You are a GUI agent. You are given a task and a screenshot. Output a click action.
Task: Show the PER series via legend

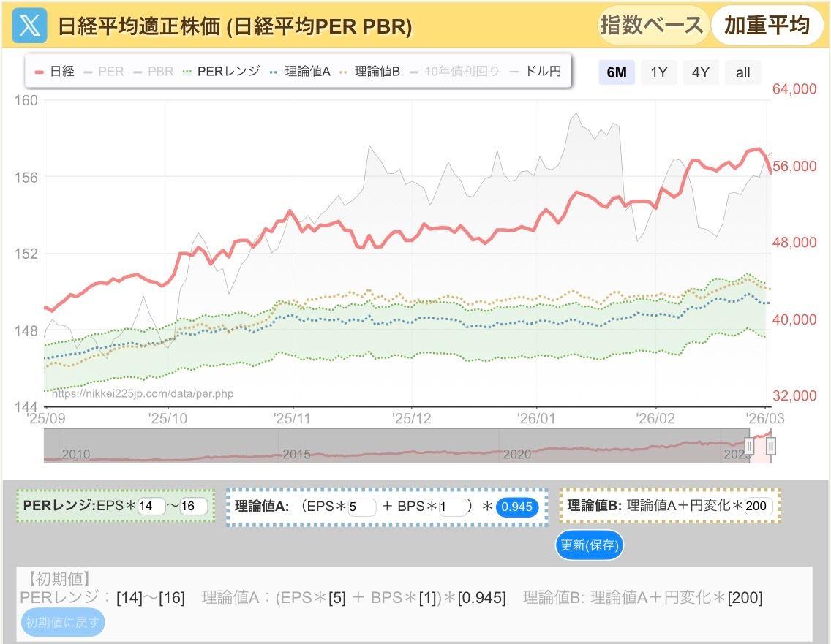[x=105, y=72]
